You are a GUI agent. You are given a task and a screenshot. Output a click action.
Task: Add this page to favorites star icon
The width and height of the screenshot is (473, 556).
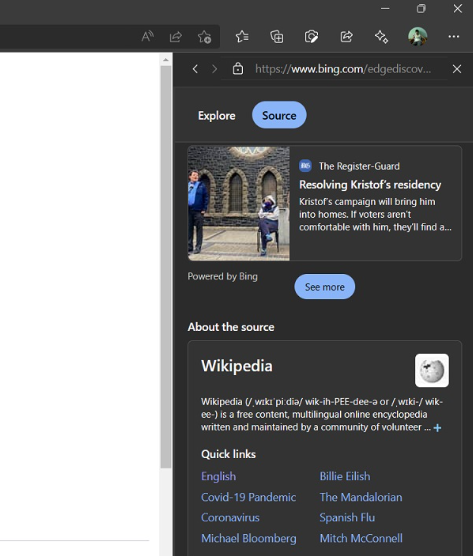click(204, 37)
